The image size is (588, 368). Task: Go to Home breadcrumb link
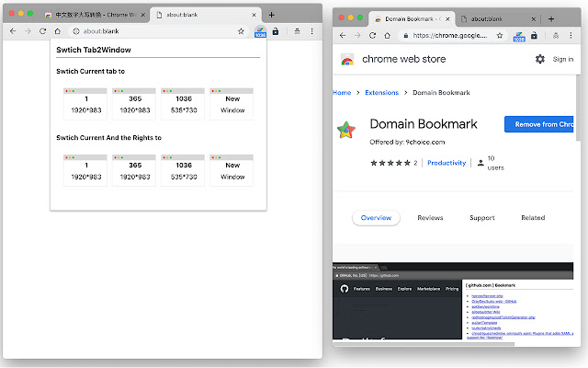point(342,93)
